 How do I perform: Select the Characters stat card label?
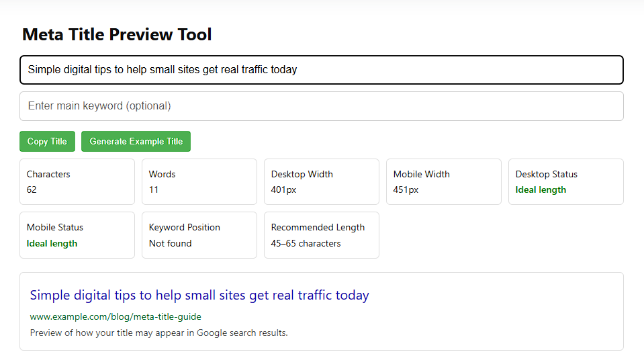coord(48,174)
